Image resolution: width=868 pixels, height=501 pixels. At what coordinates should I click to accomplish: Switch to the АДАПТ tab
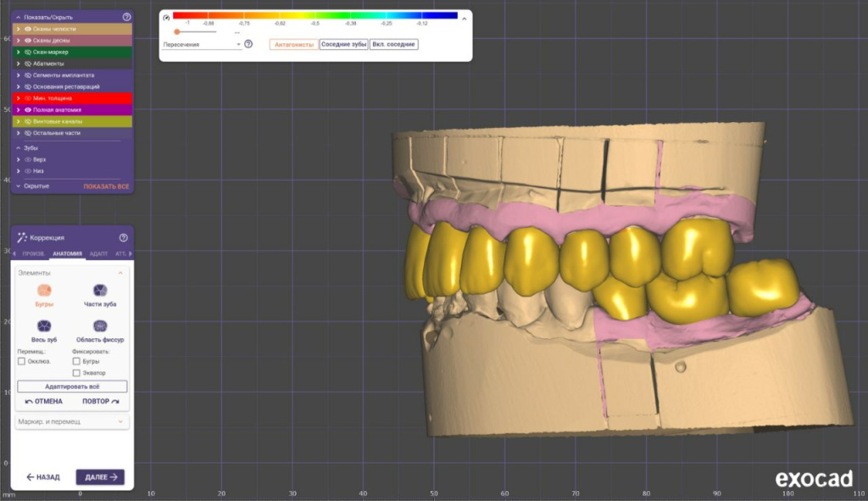coord(98,254)
